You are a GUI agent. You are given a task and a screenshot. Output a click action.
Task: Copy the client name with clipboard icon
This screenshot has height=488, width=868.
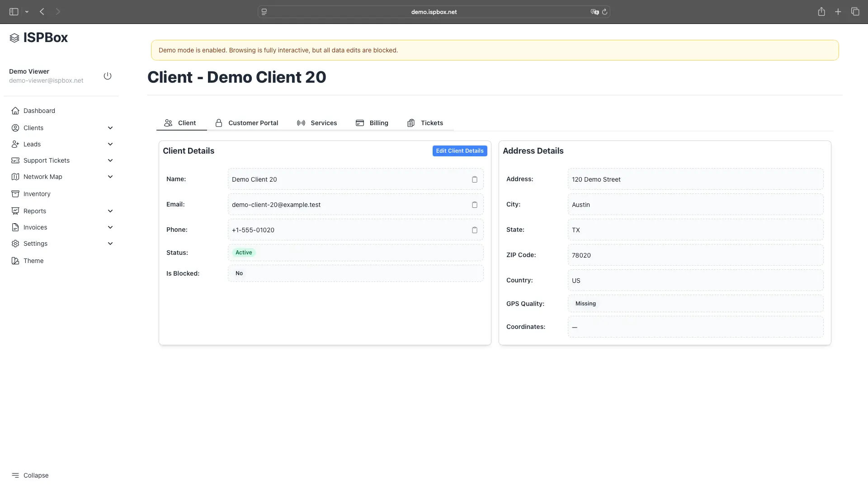(x=475, y=179)
